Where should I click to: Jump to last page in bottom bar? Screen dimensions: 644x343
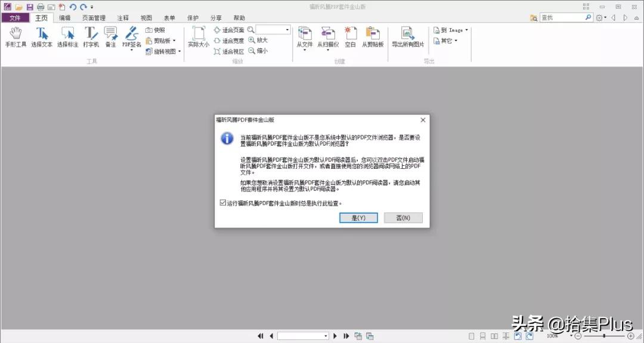tap(346, 336)
